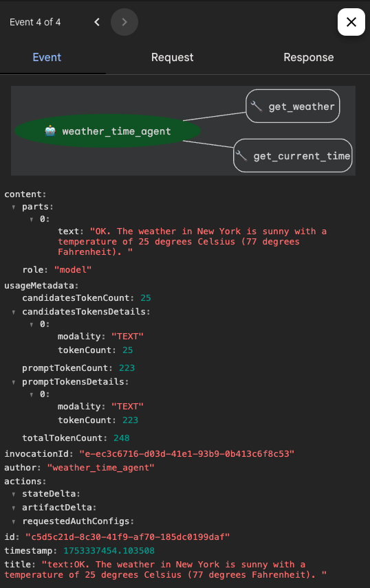Open the Event tab
The height and width of the screenshot is (588, 370).
pyautogui.click(x=47, y=58)
